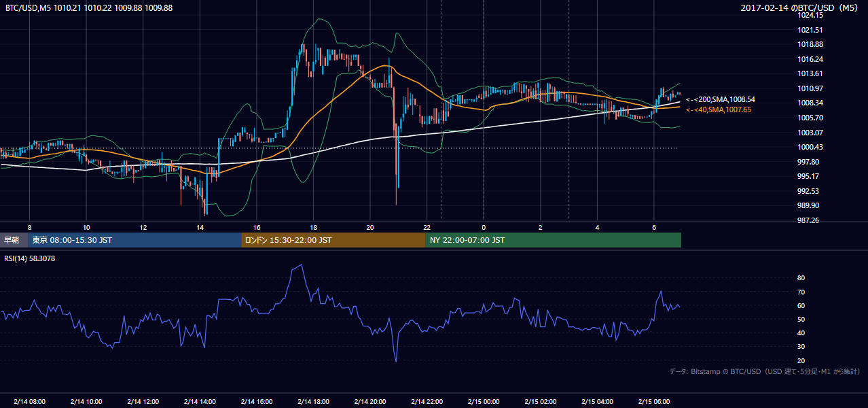Click the 2/14 18:00 date label
Screen dimensions: 868x408
coord(313,401)
